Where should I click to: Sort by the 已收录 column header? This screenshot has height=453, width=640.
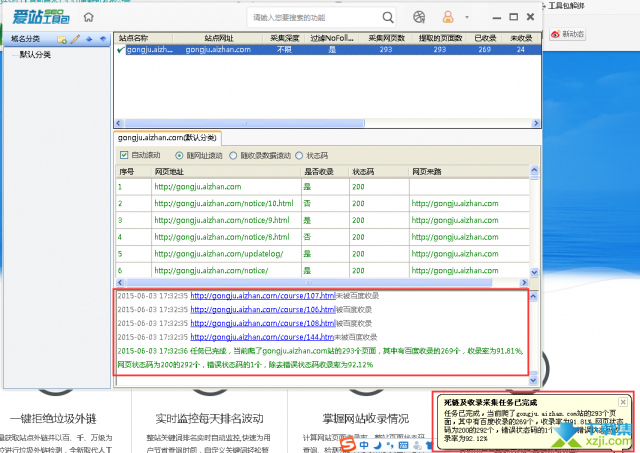(485, 38)
